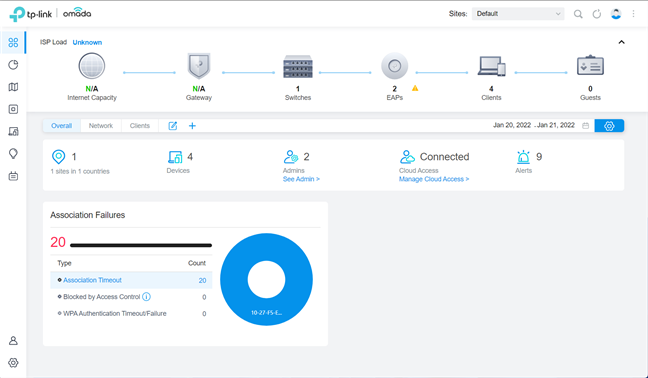The image size is (648, 378).
Task: Open the Insight lightbulb sidebar icon
Action: coord(13,154)
